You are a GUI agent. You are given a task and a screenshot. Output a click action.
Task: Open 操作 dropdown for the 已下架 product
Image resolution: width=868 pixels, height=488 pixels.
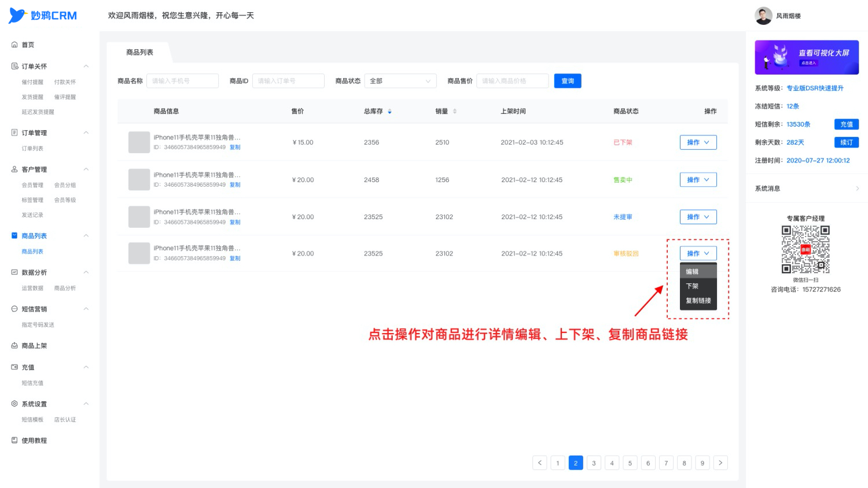click(x=698, y=142)
